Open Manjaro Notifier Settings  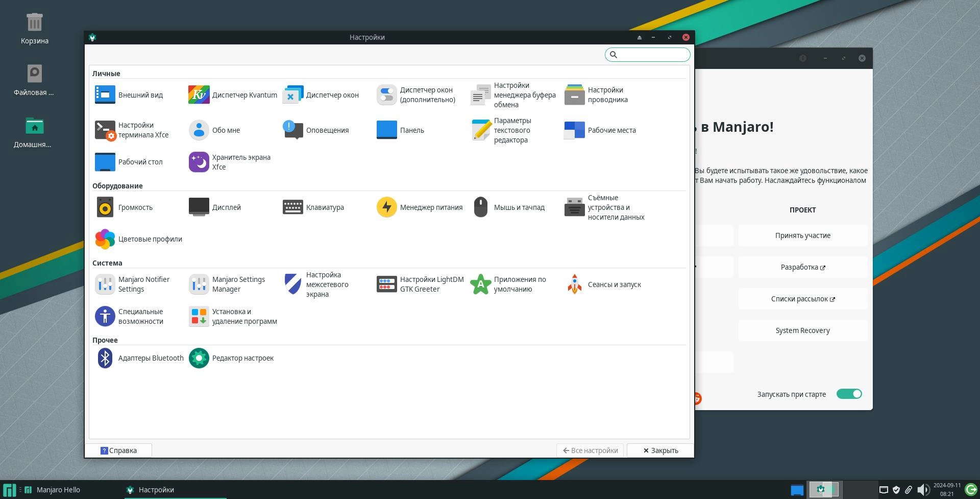tap(132, 284)
